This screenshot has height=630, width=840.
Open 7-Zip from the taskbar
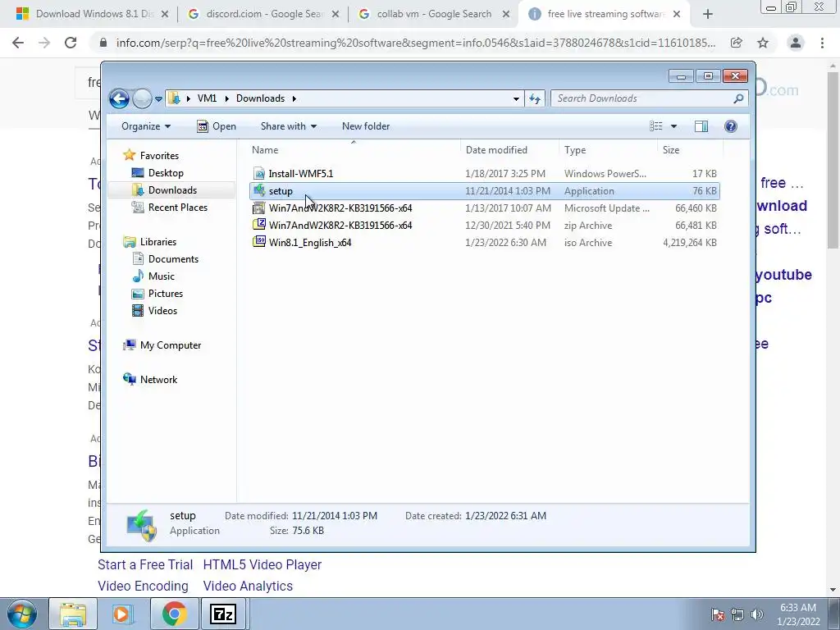223,614
